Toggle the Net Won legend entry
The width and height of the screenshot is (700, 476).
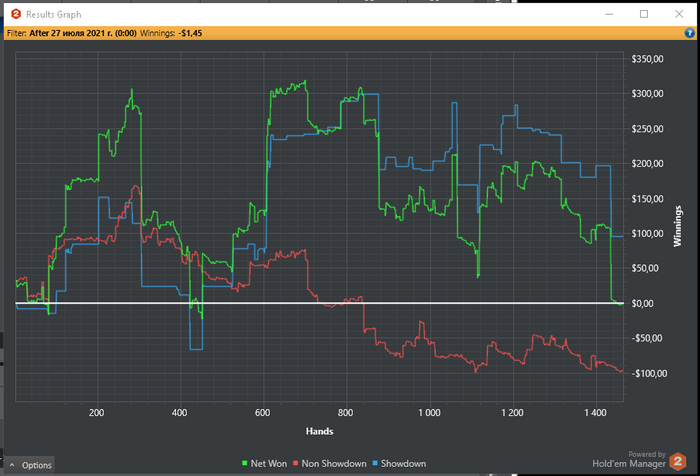pos(264,464)
